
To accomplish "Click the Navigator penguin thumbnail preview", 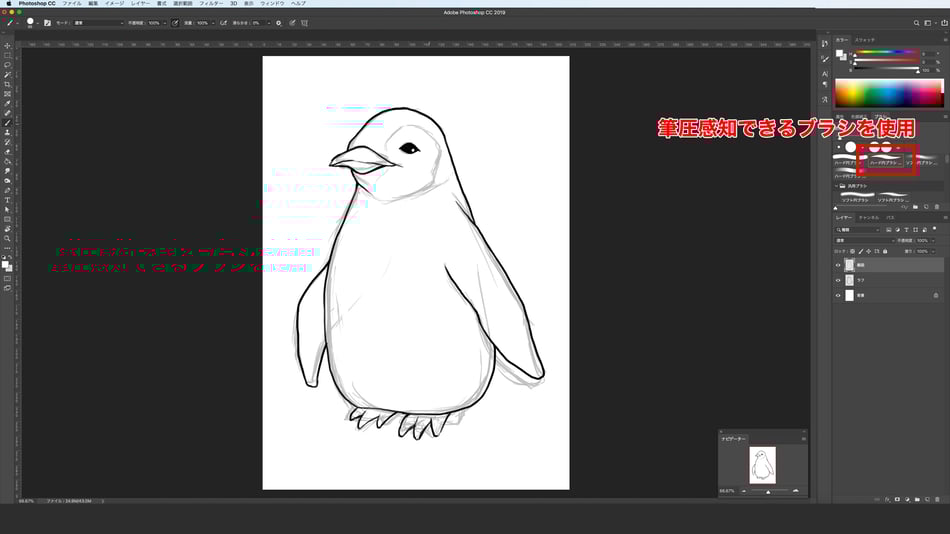I will click(763, 465).
